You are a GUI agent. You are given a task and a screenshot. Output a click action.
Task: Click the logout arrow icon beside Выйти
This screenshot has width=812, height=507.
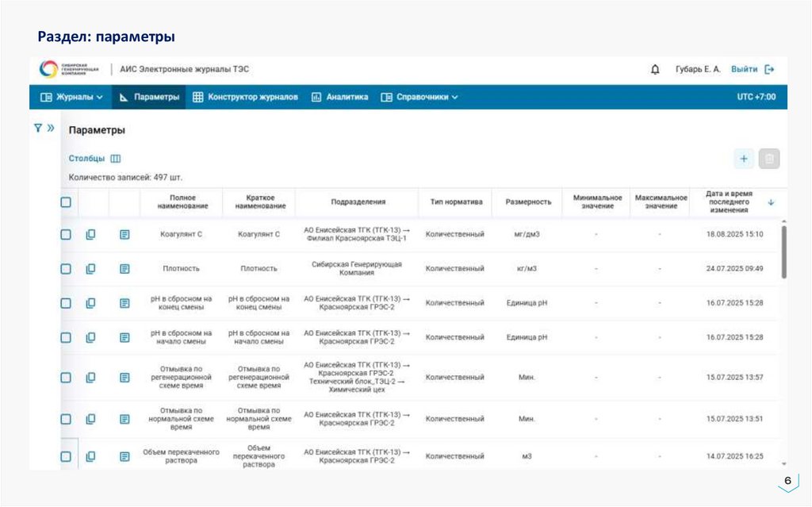769,69
